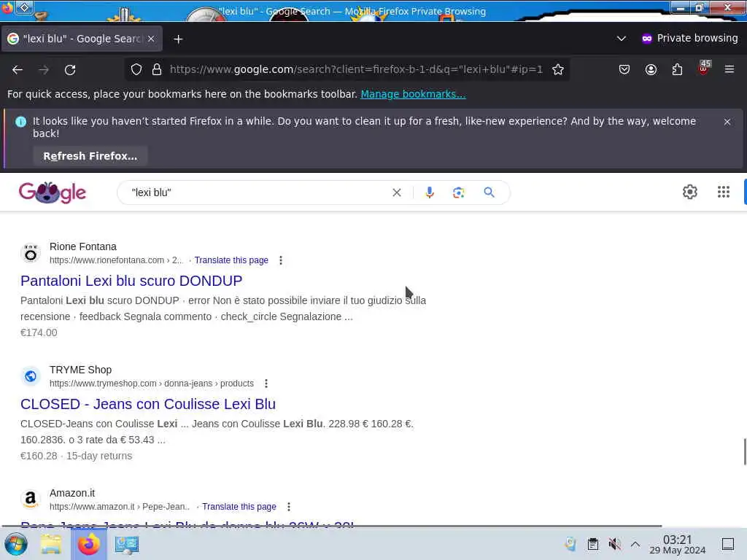
Task: Click the €174.00 price text
Action: click(39, 332)
